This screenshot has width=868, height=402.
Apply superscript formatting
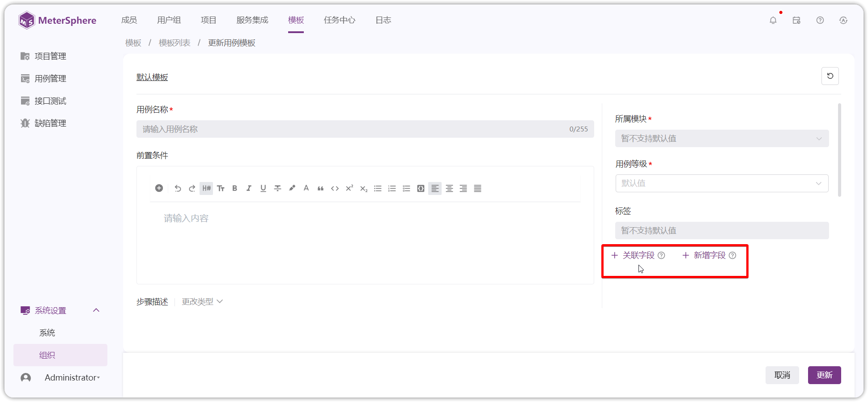(349, 188)
